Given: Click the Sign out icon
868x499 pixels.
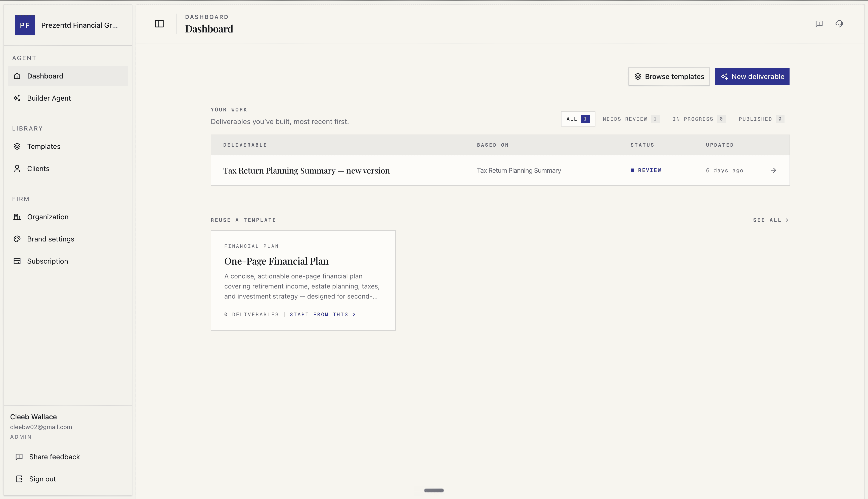Looking at the screenshot, I should click(19, 479).
